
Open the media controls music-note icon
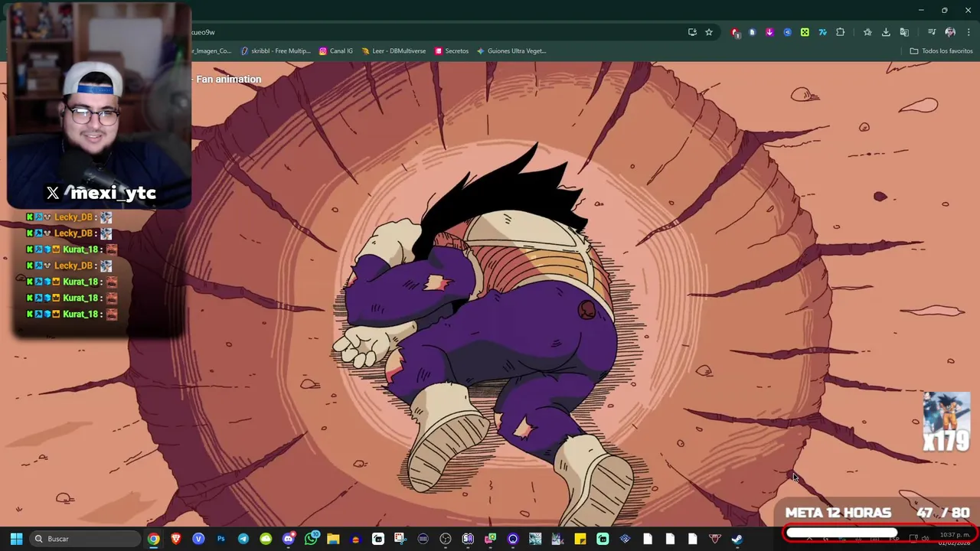932,32
